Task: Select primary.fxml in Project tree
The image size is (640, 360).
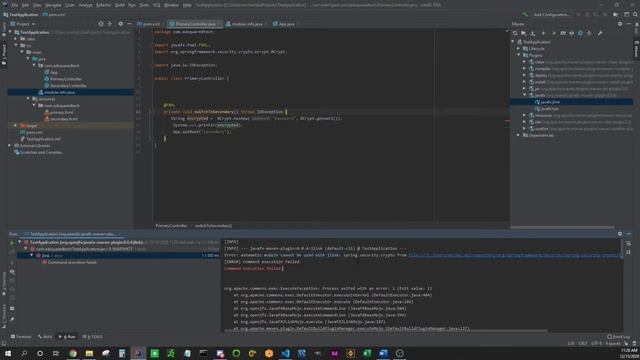Action: point(62,112)
